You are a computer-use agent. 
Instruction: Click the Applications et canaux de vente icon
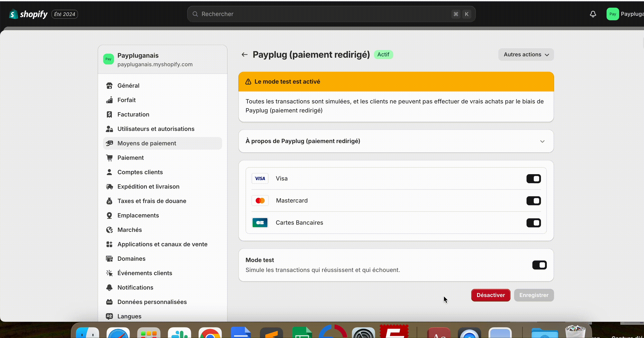pyautogui.click(x=109, y=244)
